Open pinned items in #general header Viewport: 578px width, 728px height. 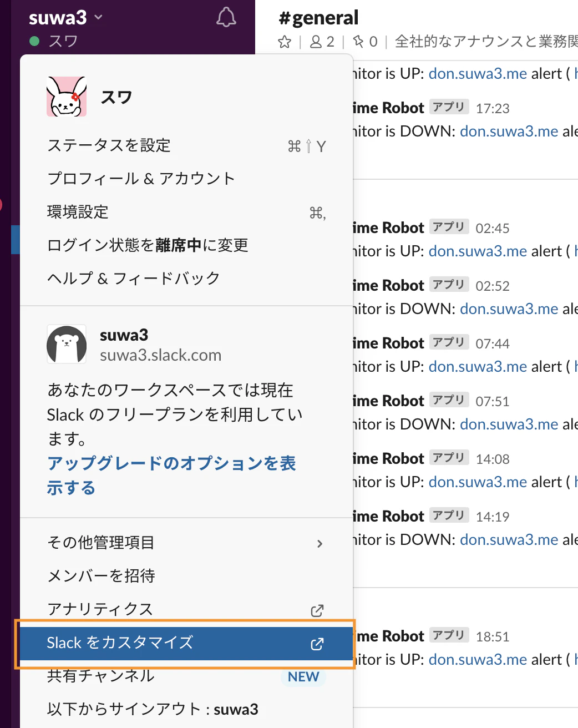(x=366, y=42)
